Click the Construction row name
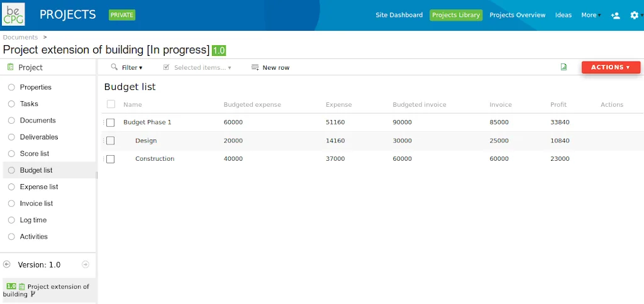 155,159
